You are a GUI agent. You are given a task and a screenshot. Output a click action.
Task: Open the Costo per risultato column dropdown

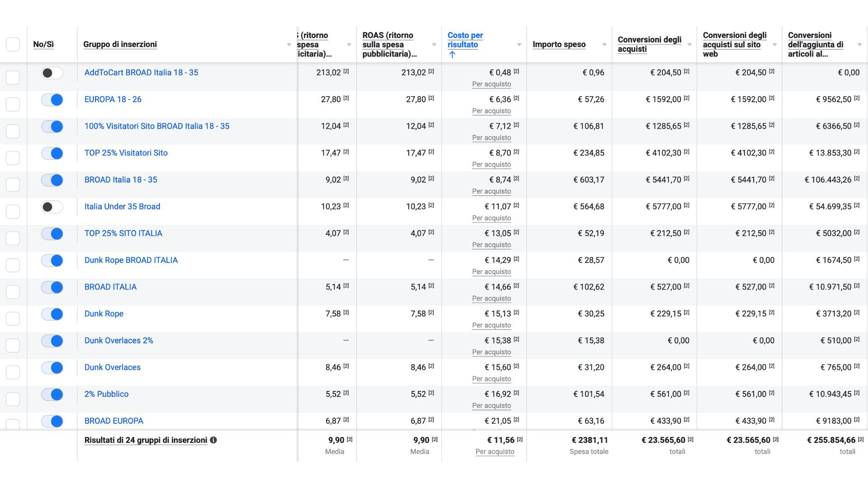coord(519,44)
